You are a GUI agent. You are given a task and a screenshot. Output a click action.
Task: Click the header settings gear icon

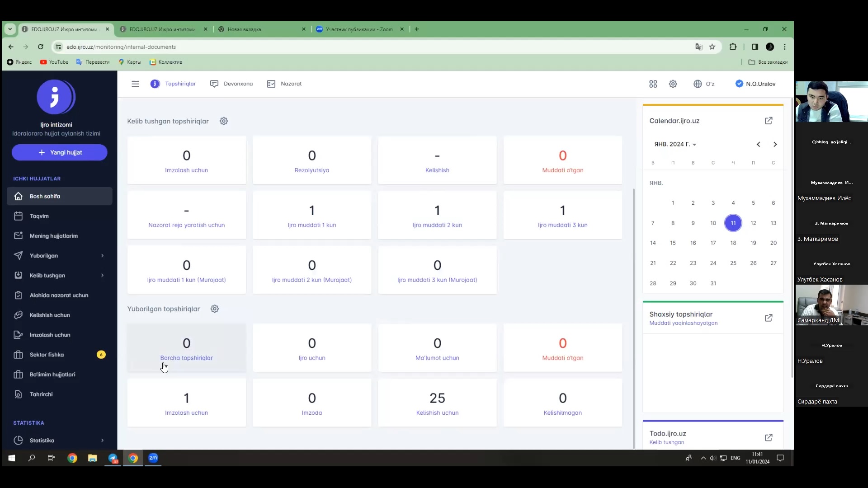(x=673, y=84)
